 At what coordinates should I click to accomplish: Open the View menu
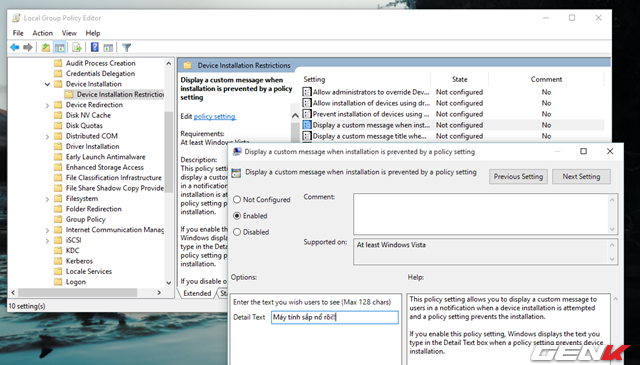point(69,33)
